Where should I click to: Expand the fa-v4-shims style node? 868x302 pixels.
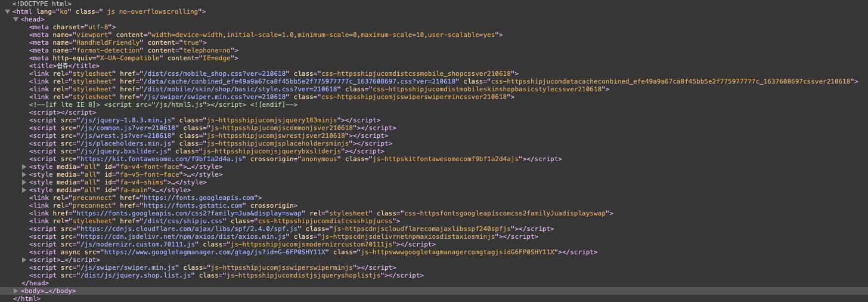coord(24,182)
